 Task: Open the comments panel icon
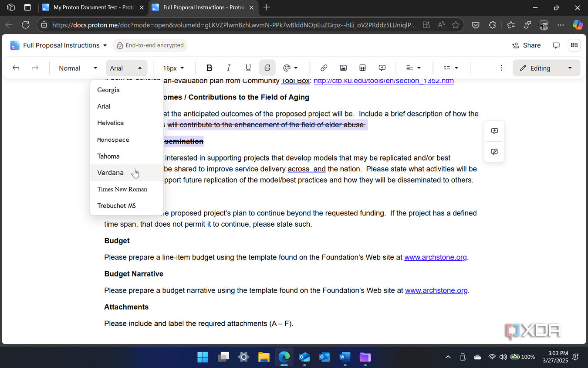(556, 45)
